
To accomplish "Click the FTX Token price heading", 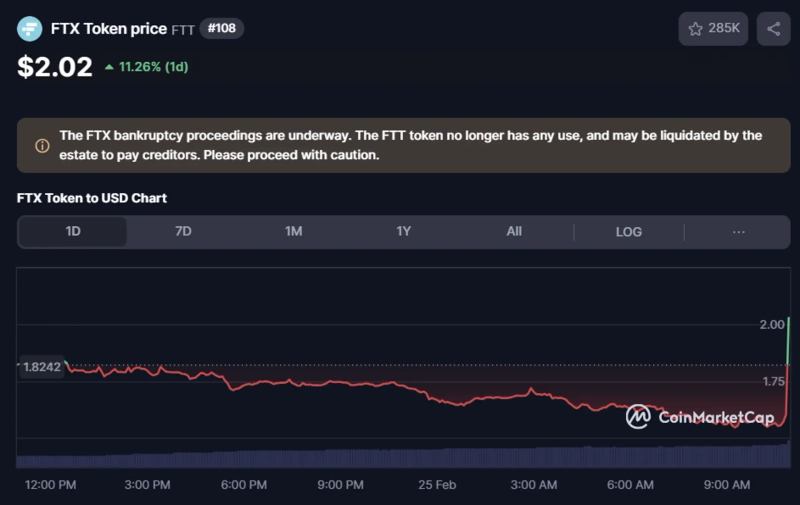I will [108, 29].
